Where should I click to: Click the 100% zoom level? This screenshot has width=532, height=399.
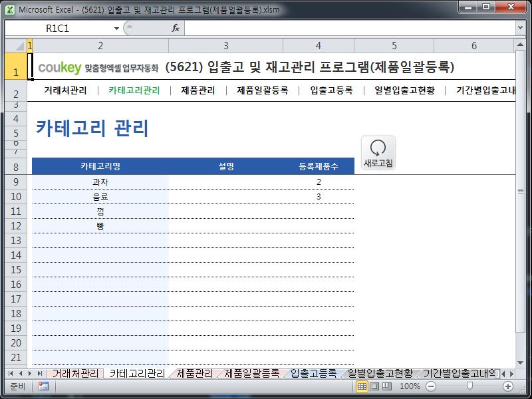click(x=410, y=386)
